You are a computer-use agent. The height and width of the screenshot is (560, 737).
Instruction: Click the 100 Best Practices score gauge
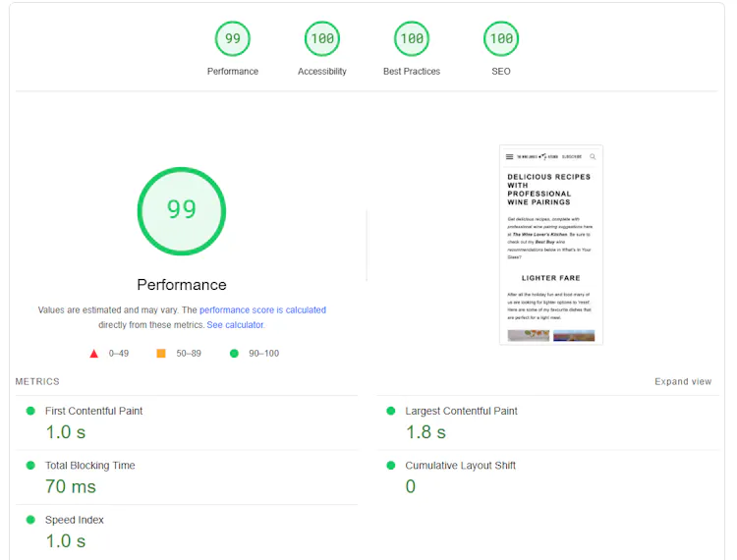[x=412, y=38]
